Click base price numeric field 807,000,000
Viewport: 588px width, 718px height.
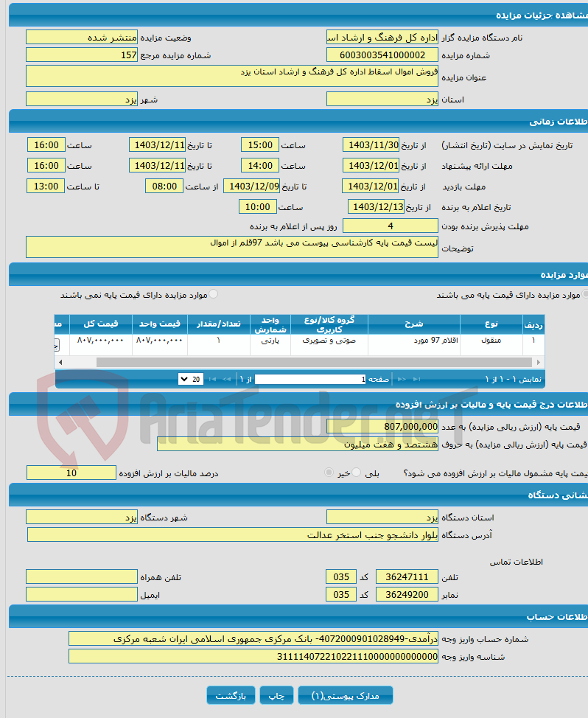[x=382, y=426]
